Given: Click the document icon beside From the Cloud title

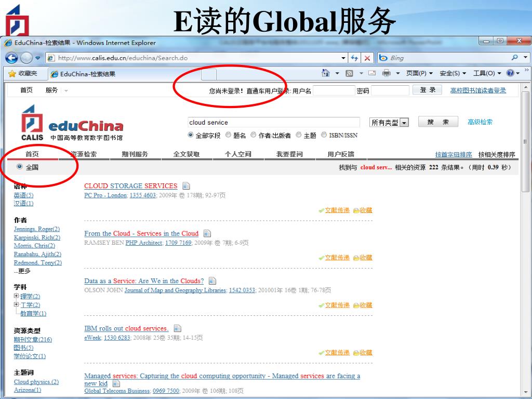Looking at the screenshot, I should (x=207, y=233).
